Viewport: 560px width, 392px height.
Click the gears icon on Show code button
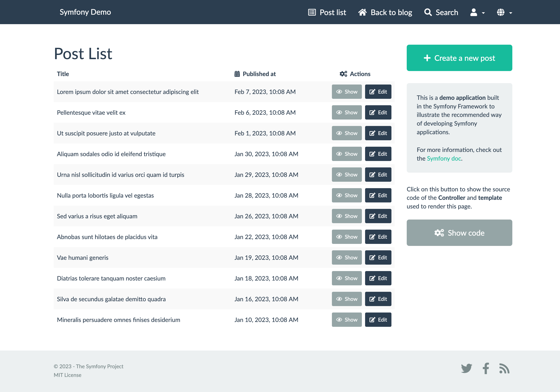(439, 233)
